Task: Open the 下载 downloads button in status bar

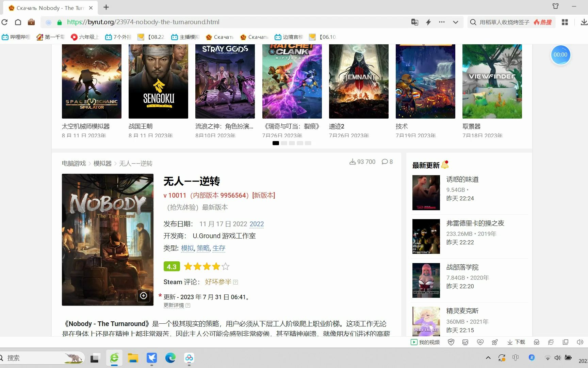Action: [516, 342]
